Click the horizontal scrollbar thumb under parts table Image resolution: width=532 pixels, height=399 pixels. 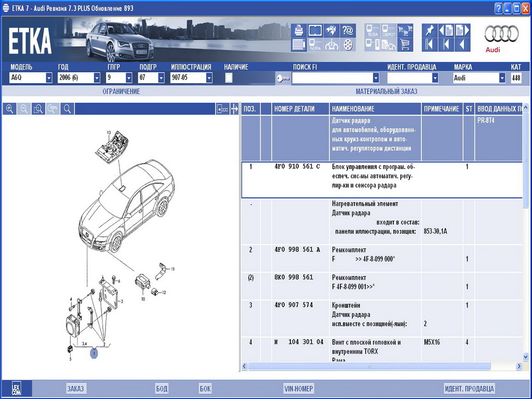[x=369, y=366]
